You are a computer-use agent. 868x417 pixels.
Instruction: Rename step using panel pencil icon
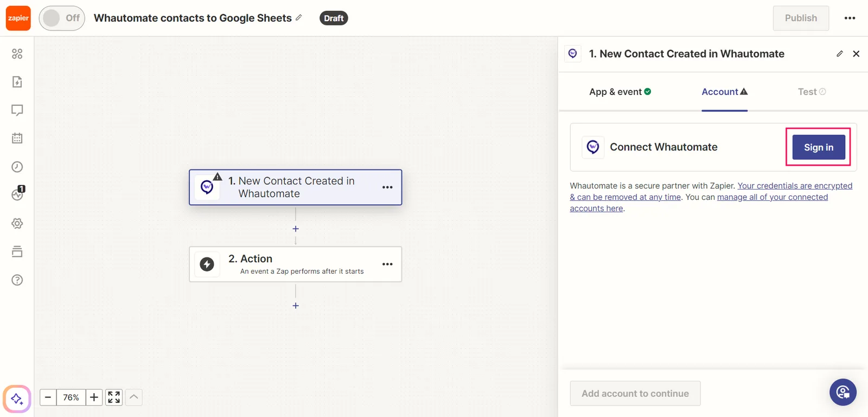(840, 54)
